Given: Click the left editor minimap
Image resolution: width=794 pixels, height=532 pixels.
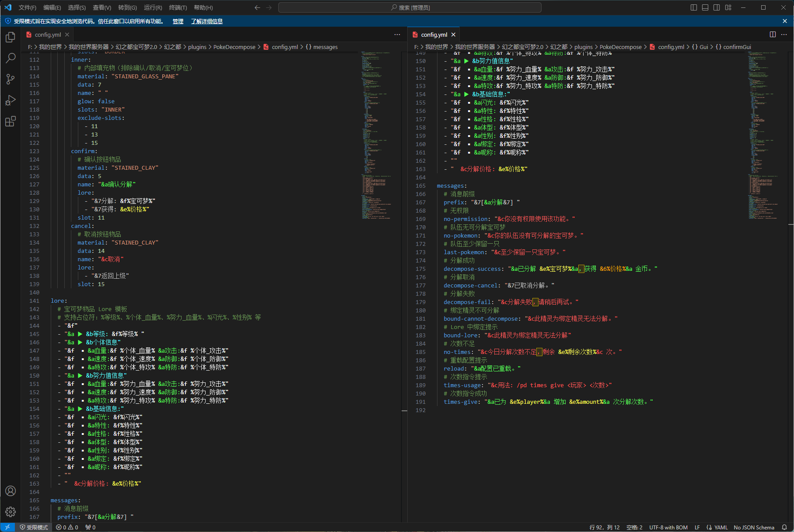Looking at the screenshot, I should [376, 131].
